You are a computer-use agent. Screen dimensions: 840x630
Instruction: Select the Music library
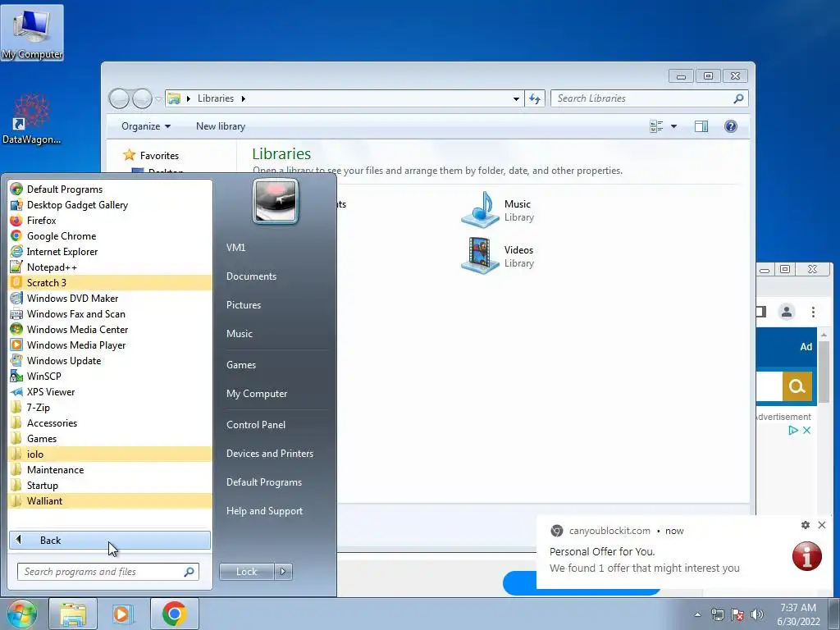498,210
